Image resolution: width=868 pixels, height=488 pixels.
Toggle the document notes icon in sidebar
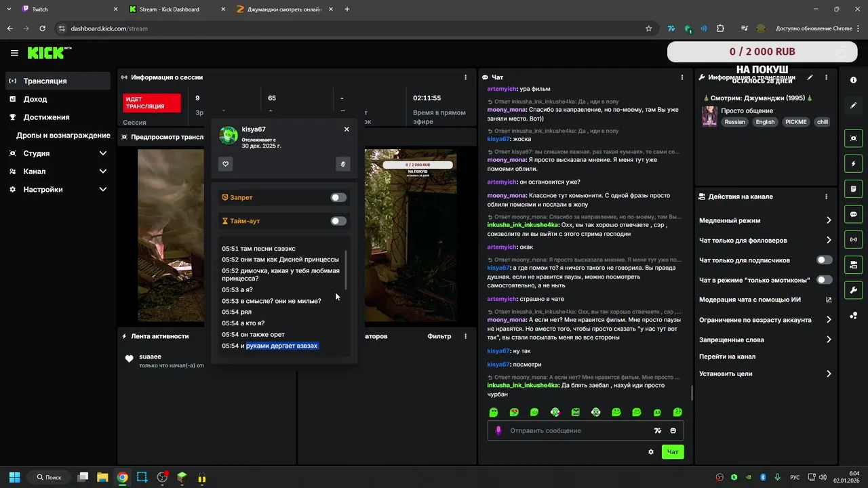pos(853,188)
